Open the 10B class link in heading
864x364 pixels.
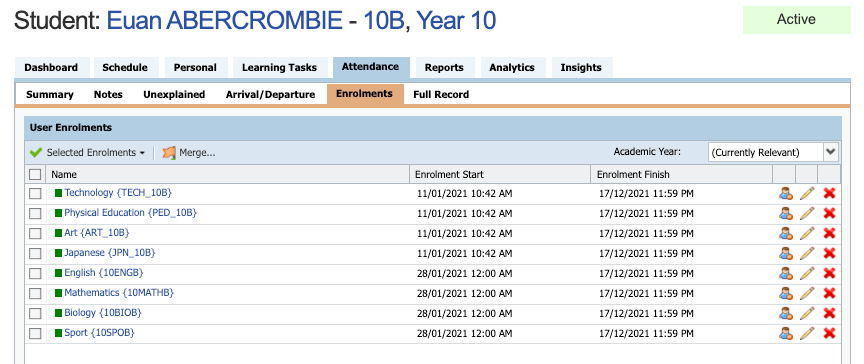pos(384,21)
